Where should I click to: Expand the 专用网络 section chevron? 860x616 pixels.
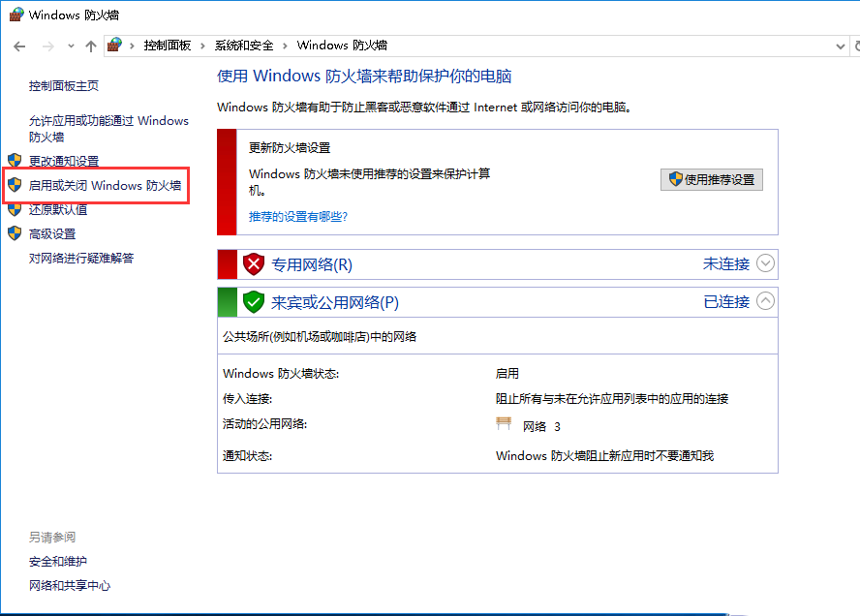pos(765,263)
